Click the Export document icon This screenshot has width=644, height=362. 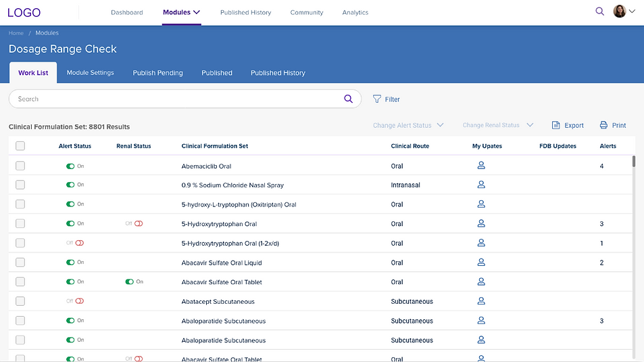[555, 125]
